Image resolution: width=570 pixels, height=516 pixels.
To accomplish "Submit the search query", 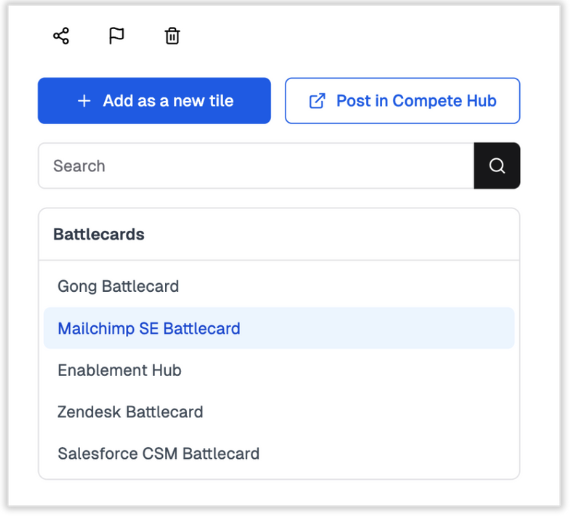I will point(497,166).
